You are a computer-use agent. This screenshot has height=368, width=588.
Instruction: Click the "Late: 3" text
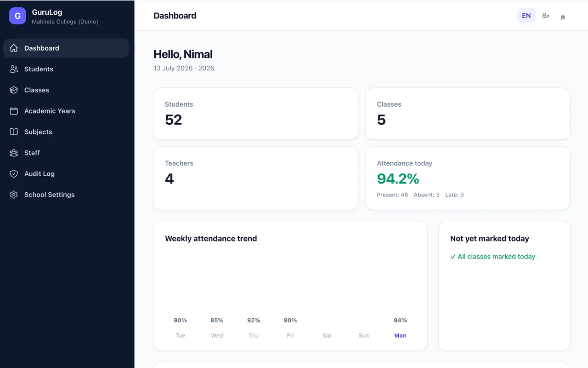coord(454,195)
